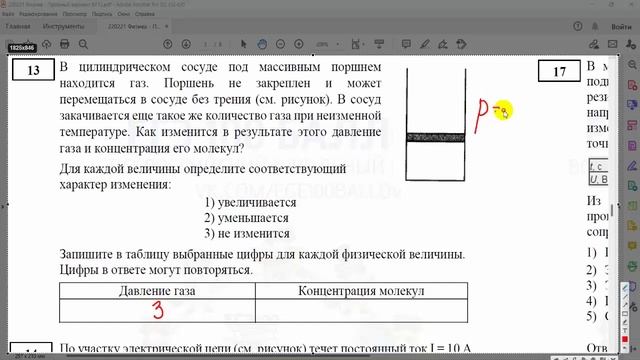Image resolution: width=640 pixels, height=360 pixels.
Task: Go to previous page arrow
Action: (167, 44)
